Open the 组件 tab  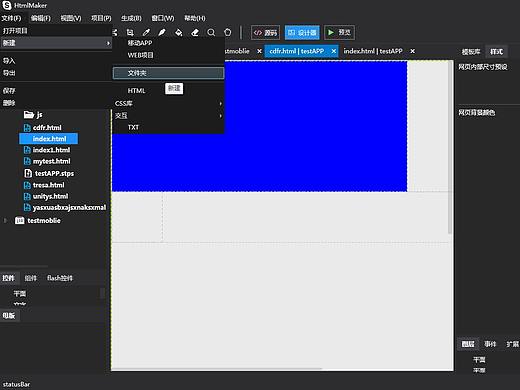[x=31, y=278]
